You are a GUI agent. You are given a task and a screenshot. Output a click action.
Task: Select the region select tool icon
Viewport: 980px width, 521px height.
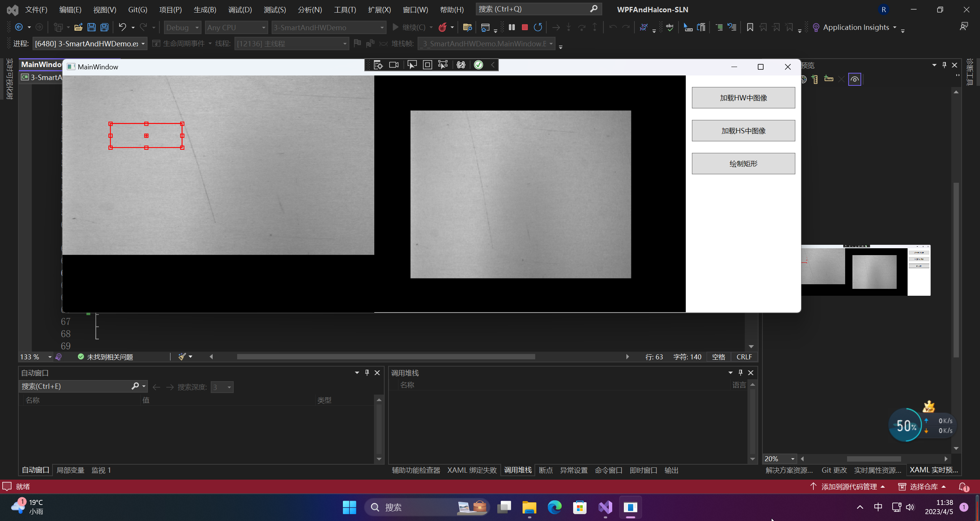click(x=442, y=65)
